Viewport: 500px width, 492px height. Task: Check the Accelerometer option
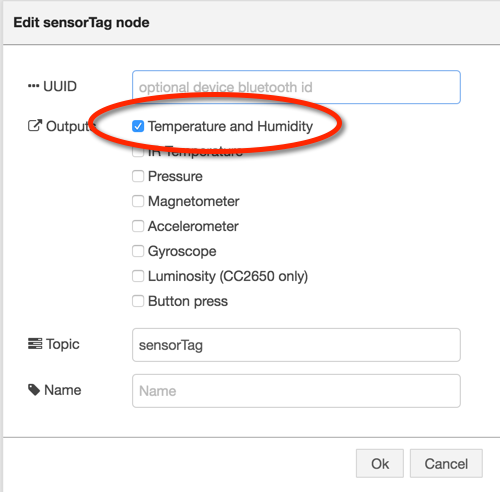pos(138,226)
